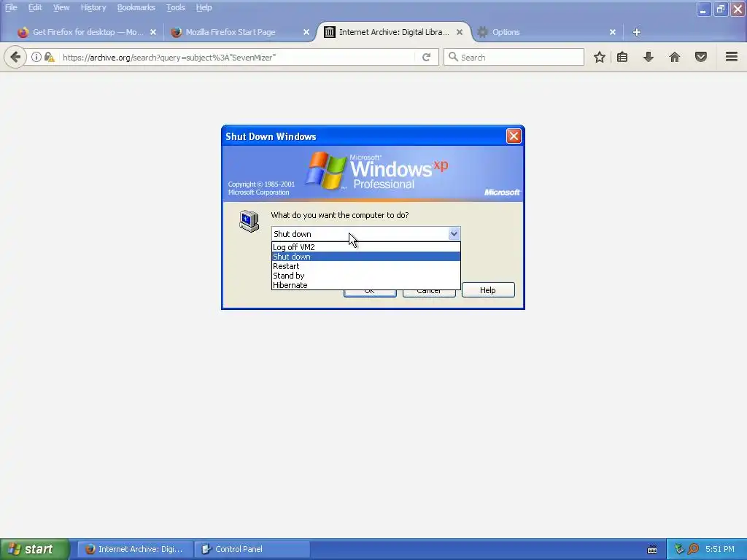Close the Mozilla Firefox Start Page tab
Viewport: 747px width, 560px height.
[x=306, y=32]
